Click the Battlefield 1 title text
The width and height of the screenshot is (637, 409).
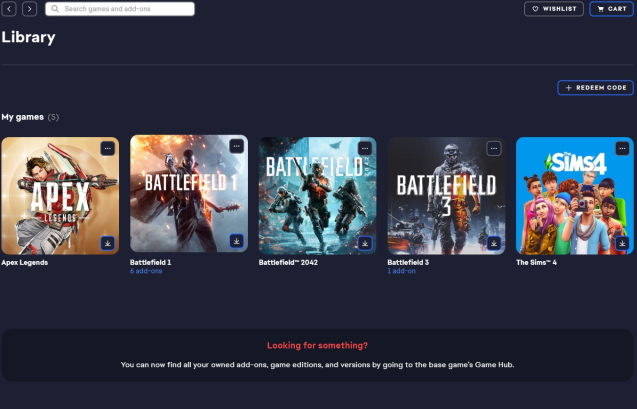click(x=150, y=262)
